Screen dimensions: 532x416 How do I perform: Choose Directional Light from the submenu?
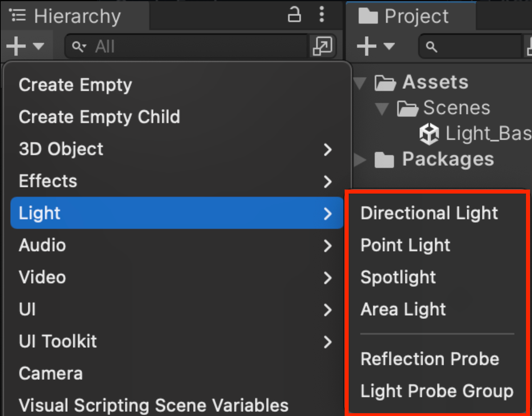429,213
